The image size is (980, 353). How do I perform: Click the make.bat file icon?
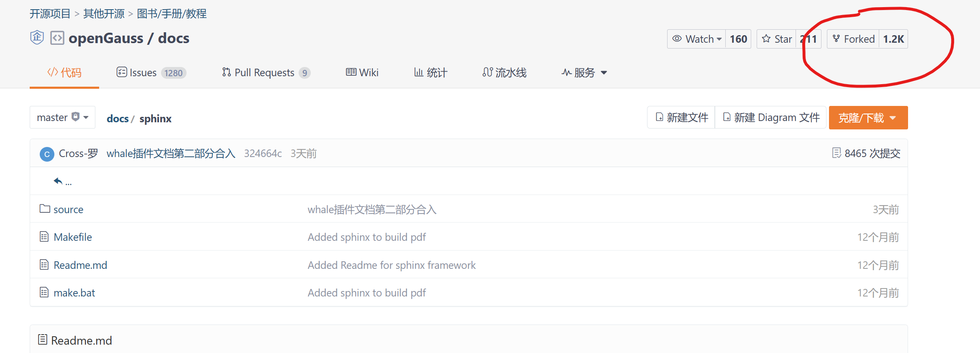(x=44, y=292)
